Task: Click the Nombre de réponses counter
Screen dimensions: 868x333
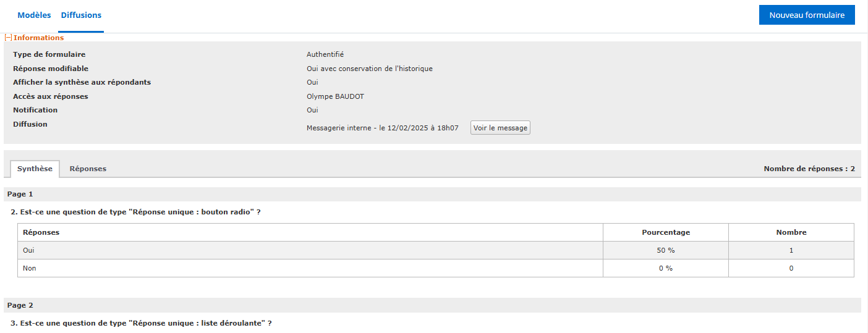Action: pyautogui.click(x=809, y=169)
